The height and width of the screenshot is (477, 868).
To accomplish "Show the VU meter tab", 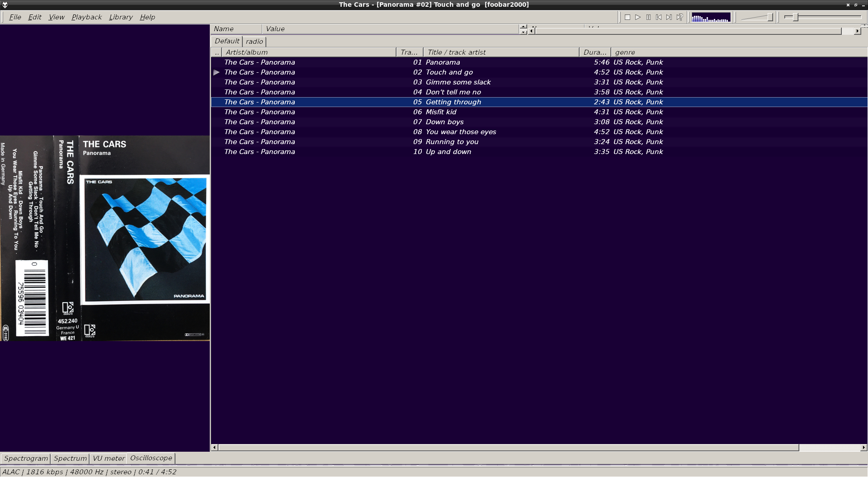I will [108, 458].
